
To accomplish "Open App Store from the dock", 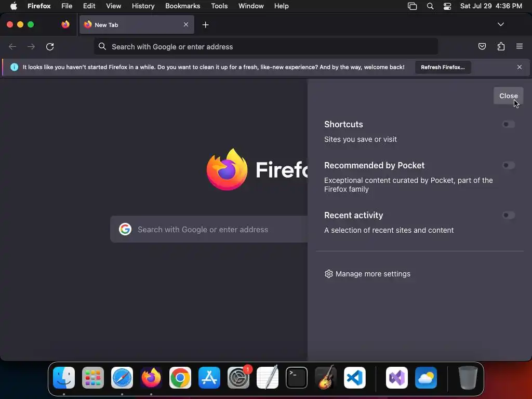I will pyautogui.click(x=209, y=378).
